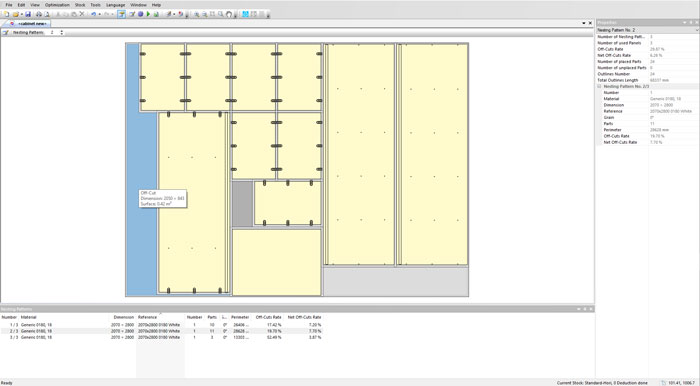Open the File menu
This screenshot has width=700, height=386.
coord(9,5)
